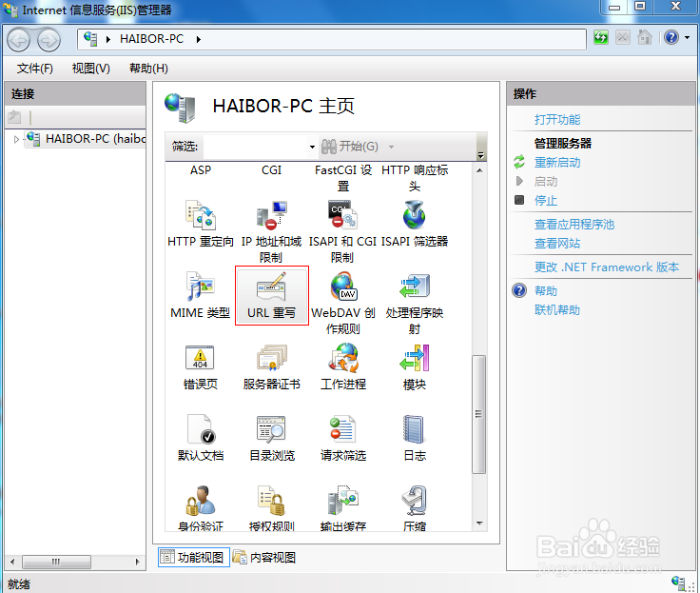Open the MIME 类型 feature icon
Screen dimensions: 700x593
click(201, 286)
